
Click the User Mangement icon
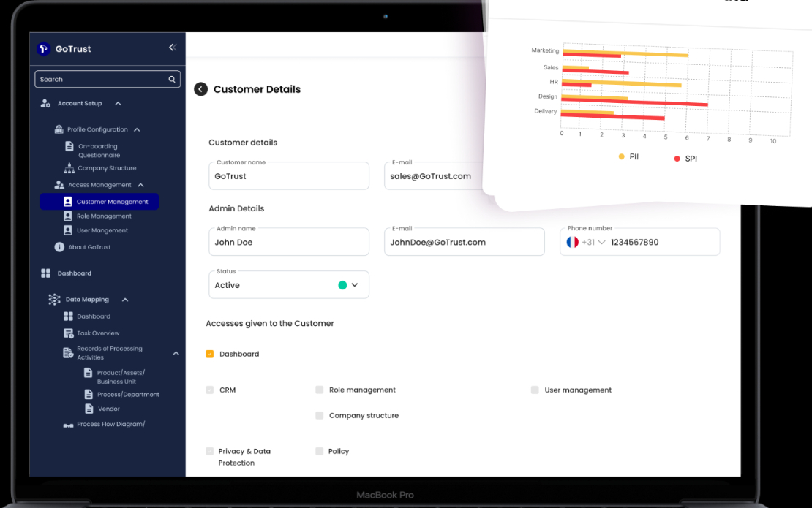coord(68,230)
